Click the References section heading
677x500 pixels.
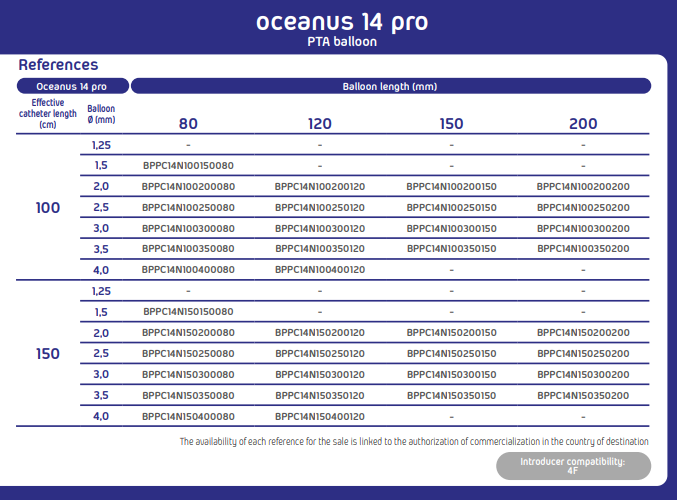pos(58,65)
